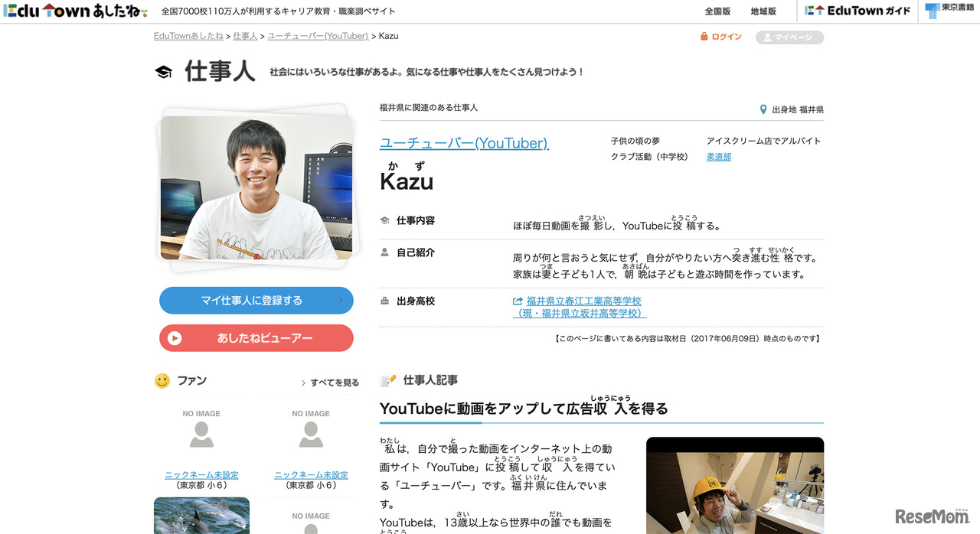The height and width of the screenshot is (534, 980).
Task: Click the smiley face icon beside ファン
Action: coord(162,380)
